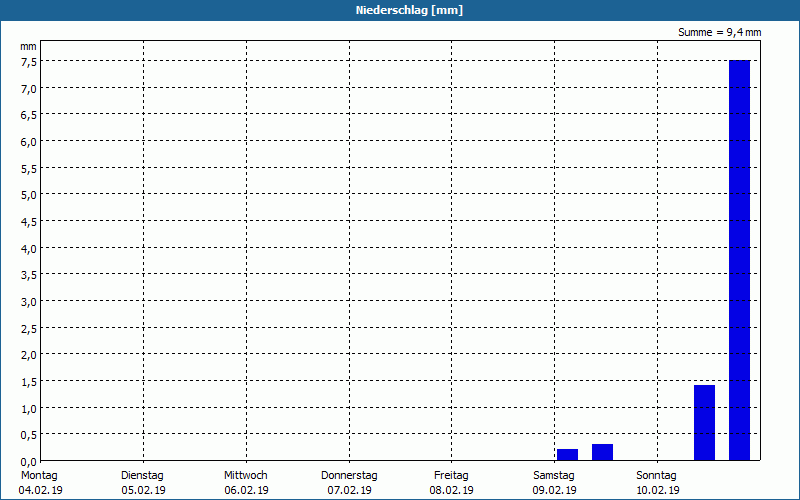Click the date '05.02.19'
Image resolution: width=800 pixels, height=500 pixels.
pos(143,490)
